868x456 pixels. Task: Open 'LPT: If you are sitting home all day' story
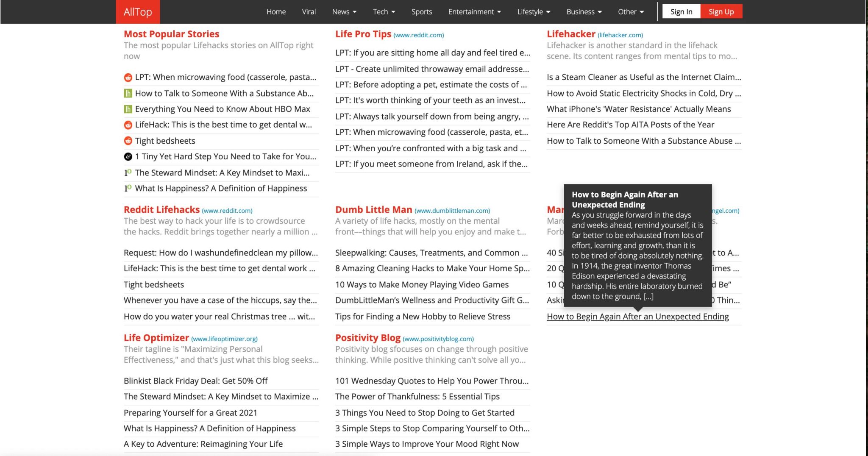point(433,53)
